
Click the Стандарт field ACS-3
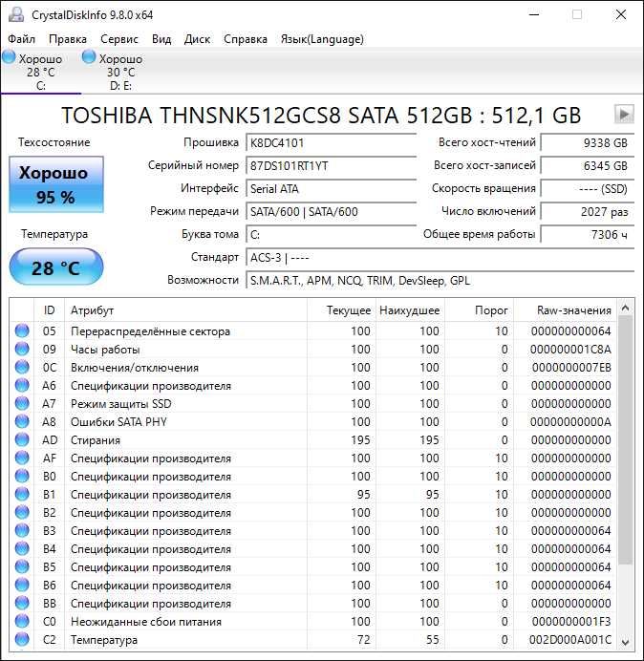tap(440, 257)
